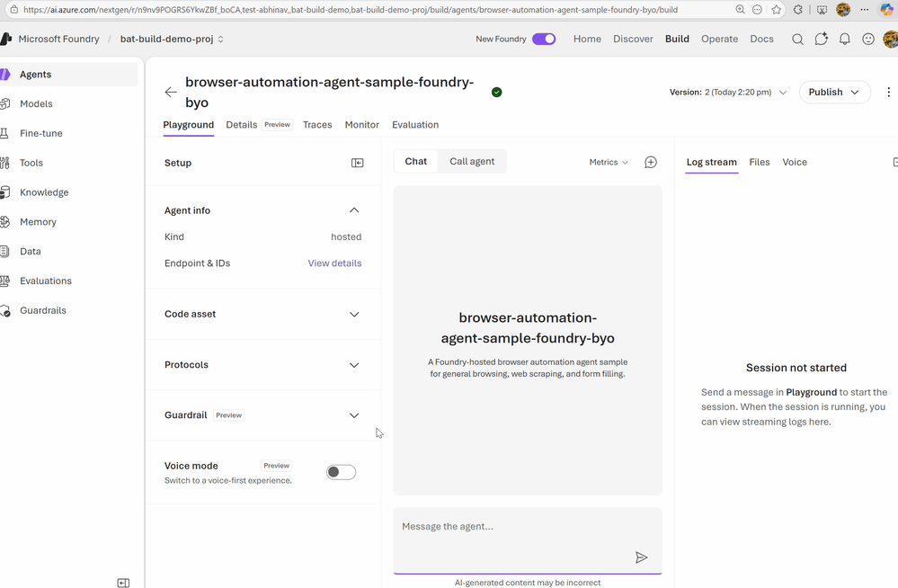The height and width of the screenshot is (588, 898).
Task: Open the bat-build-demo-proj project switcher
Action: click(x=172, y=39)
